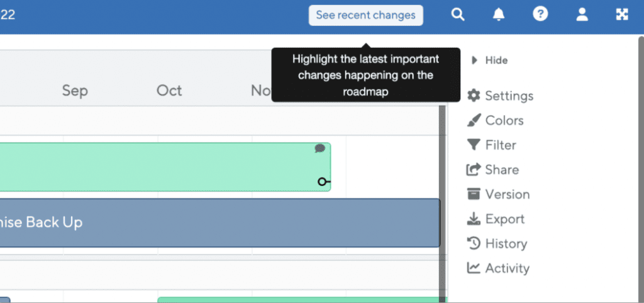Click the See recent changes button
644x303 pixels.
pos(366,15)
